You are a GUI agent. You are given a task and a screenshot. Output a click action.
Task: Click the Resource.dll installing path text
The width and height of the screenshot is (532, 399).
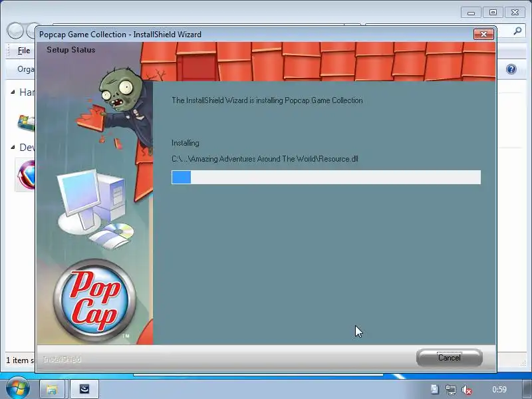point(265,159)
